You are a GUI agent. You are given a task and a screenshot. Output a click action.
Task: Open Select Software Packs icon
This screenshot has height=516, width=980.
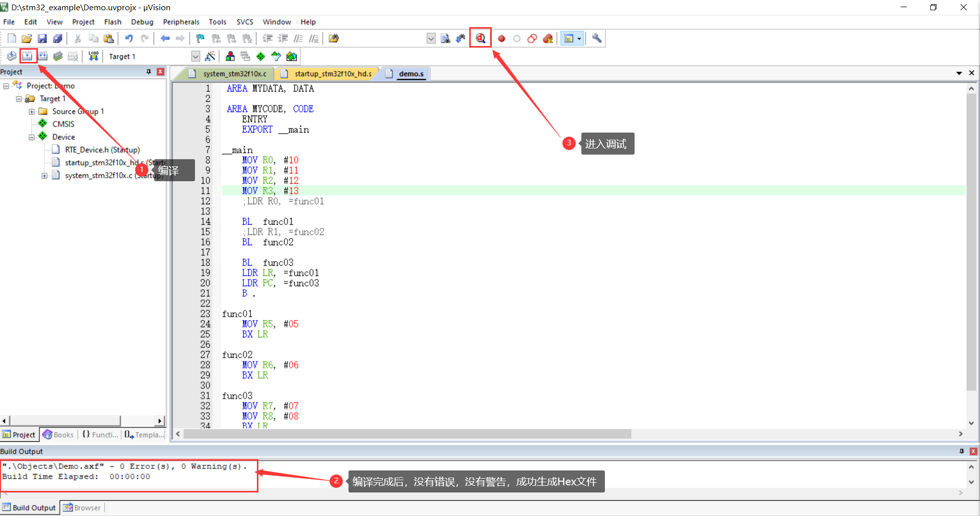pos(276,56)
